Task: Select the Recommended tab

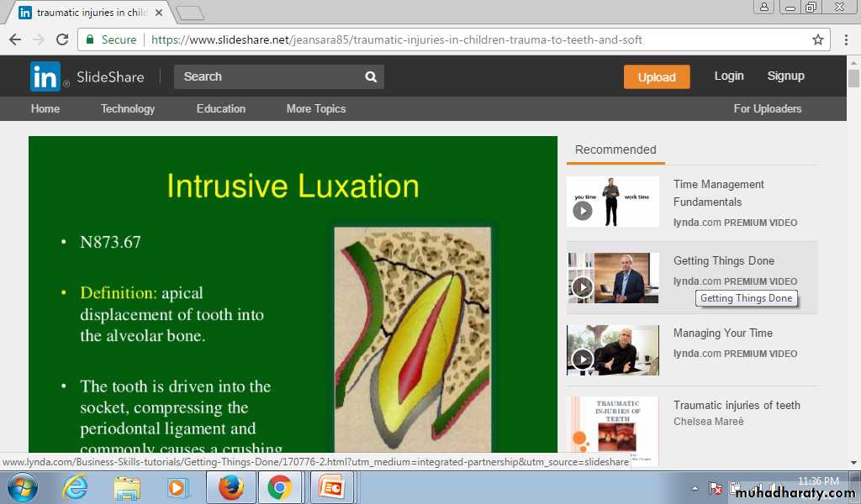Action: point(615,150)
